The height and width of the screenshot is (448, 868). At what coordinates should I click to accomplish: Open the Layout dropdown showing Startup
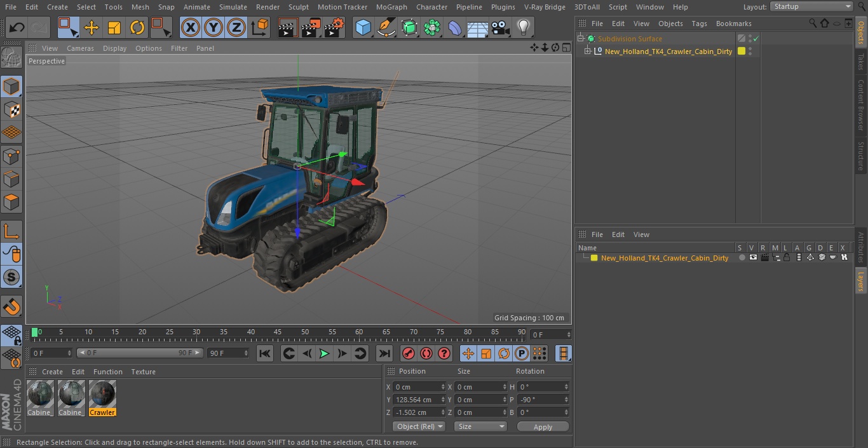[x=811, y=6]
